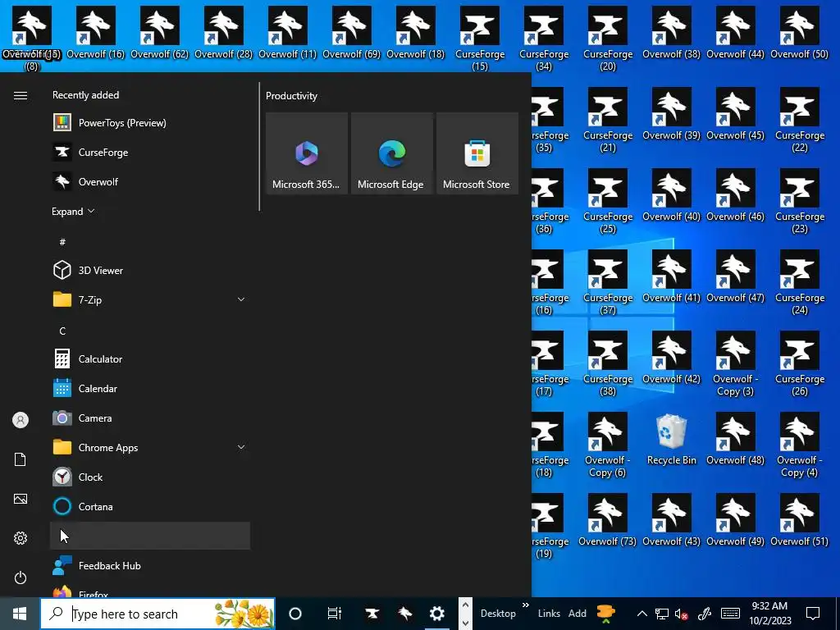This screenshot has height=630, width=840.
Task: Select Overwolf (73) desktop shortcut
Action: [x=608, y=520]
